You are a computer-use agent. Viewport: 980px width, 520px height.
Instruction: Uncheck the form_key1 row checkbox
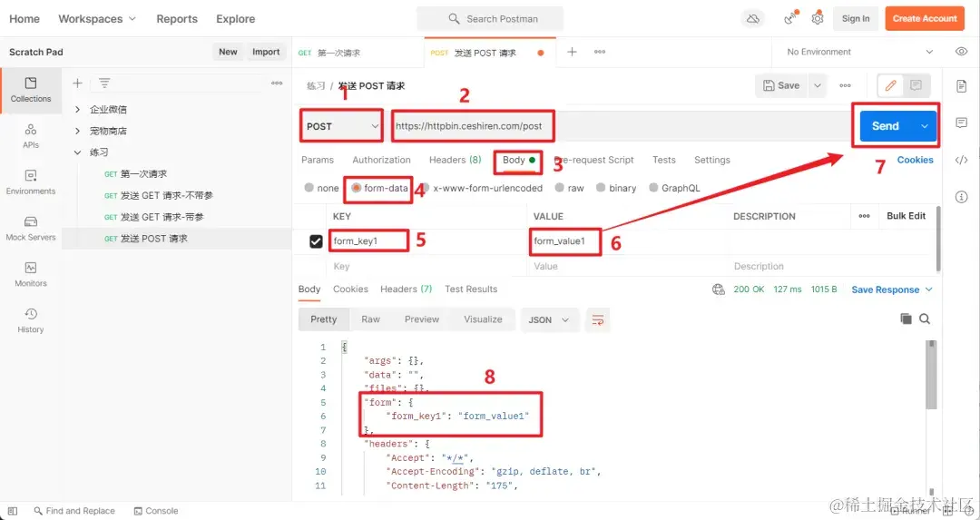click(x=317, y=241)
